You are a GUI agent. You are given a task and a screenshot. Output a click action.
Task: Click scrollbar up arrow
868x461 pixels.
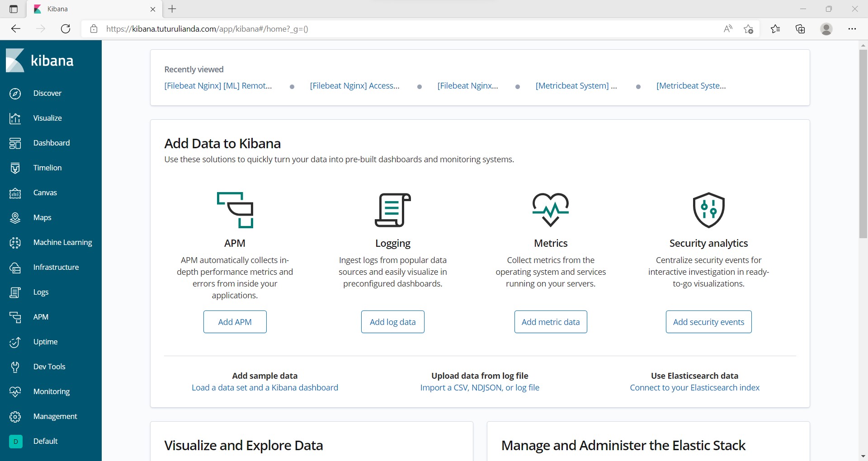(863, 45)
